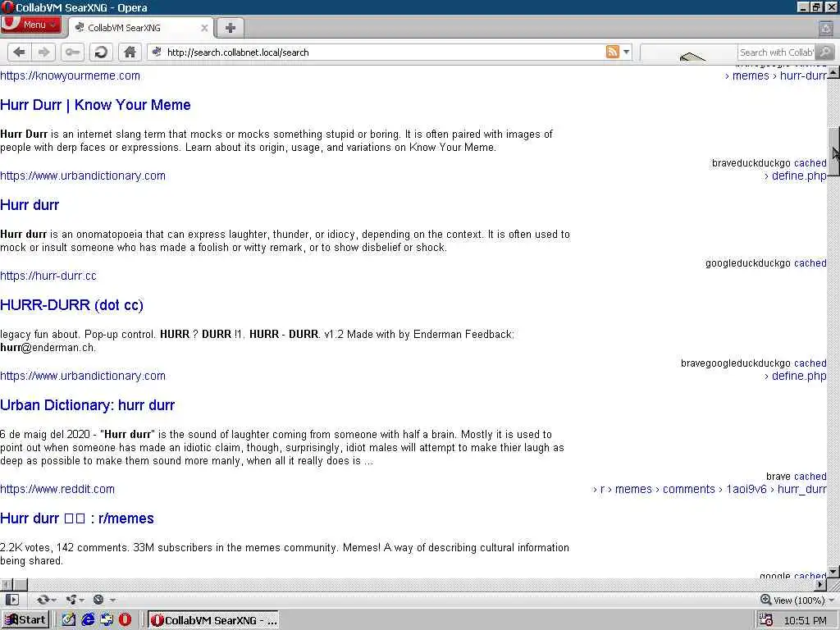Open HURR-DURR (dot cc) result title
This screenshot has width=840, height=630.
pos(72,305)
